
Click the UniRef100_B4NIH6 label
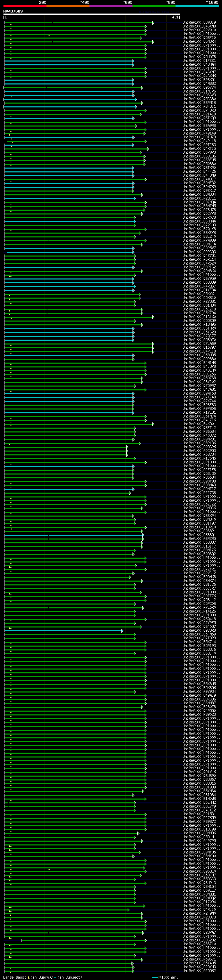tap(199, 363)
